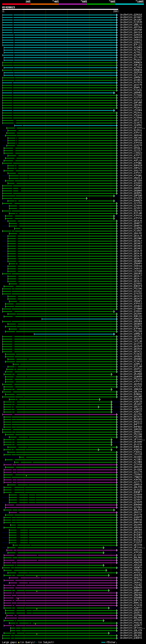Click the UniRef100_Q40314 label

tap(131, 32)
